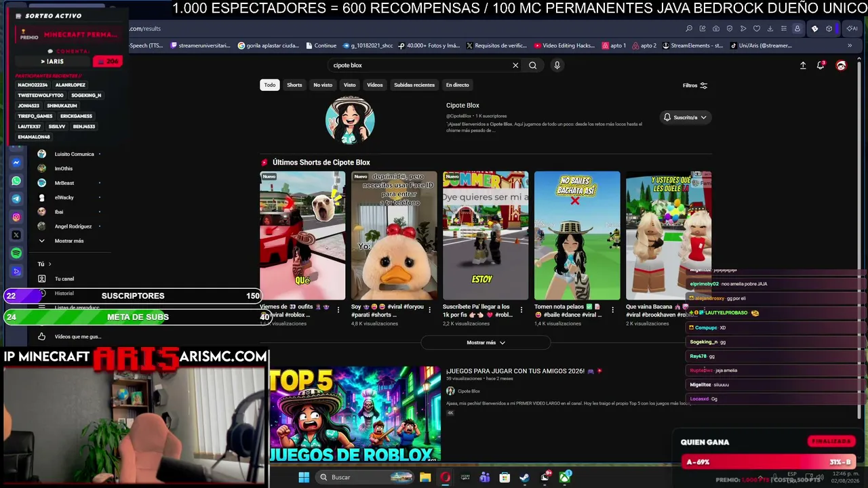Viewport: 868px width, 488px height.
Task: Click the address bar search-in-page icon
Action: pyautogui.click(x=689, y=28)
